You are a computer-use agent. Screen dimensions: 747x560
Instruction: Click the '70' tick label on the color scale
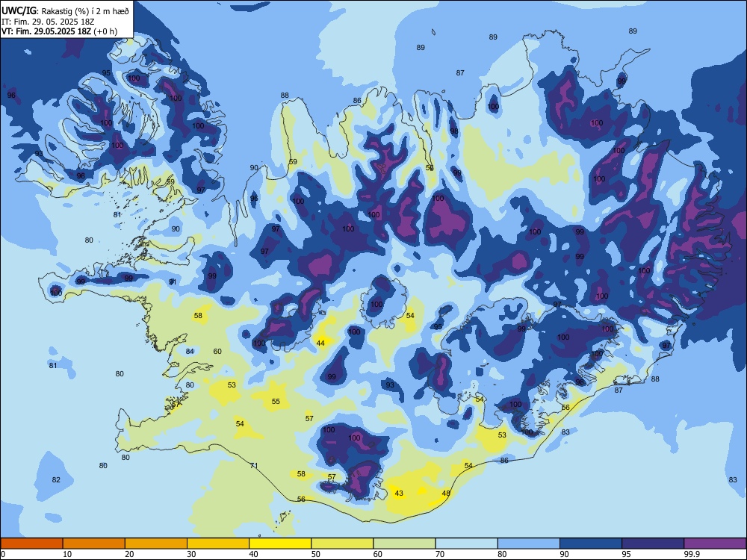tap(440, 554)
